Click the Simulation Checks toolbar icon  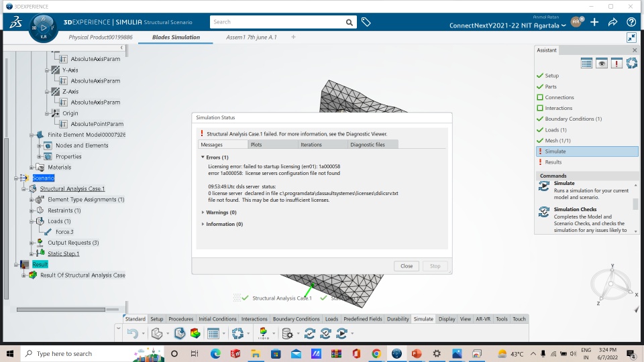326,333
